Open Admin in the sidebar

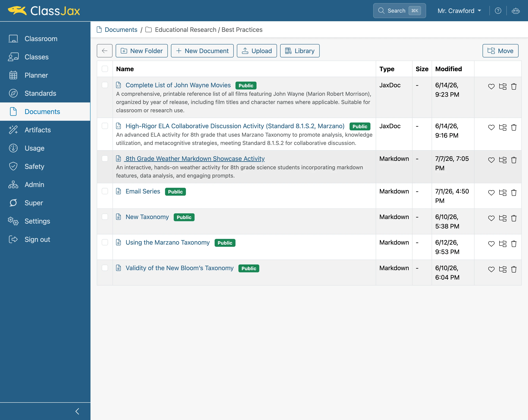45,185
